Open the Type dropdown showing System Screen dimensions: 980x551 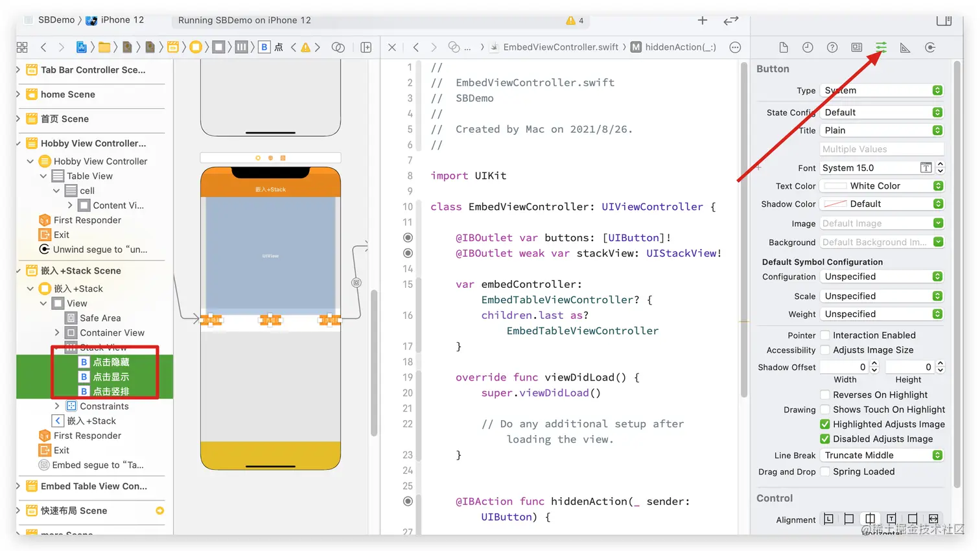[x=881, y=91]
